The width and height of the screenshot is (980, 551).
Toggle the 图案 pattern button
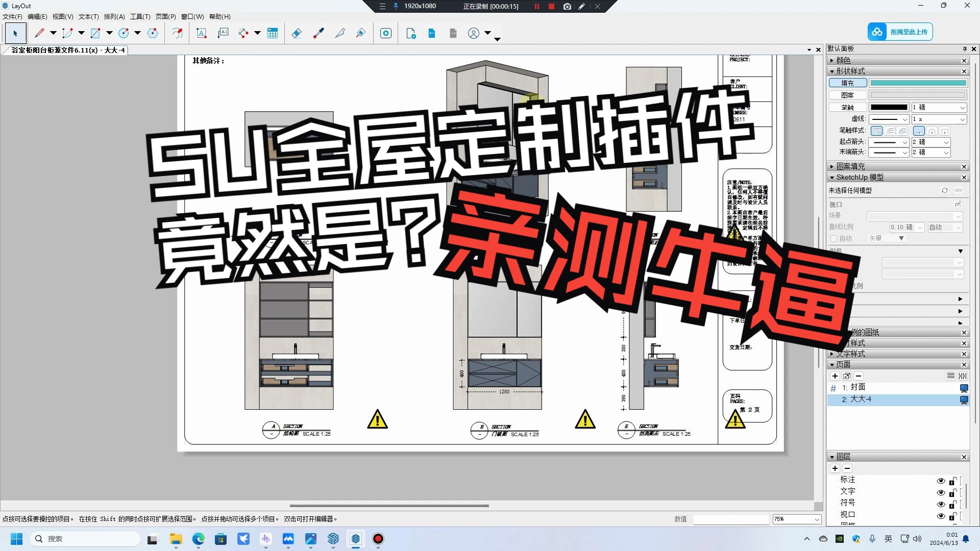pos(847,95)
